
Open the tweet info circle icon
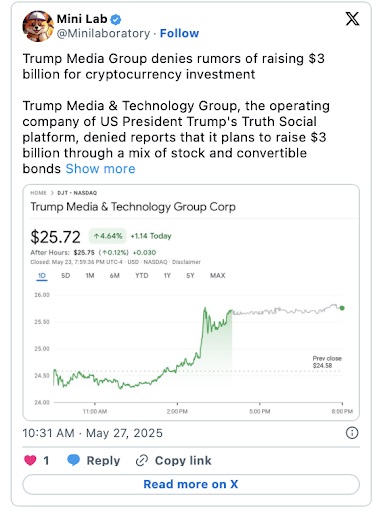click(352, 433)
